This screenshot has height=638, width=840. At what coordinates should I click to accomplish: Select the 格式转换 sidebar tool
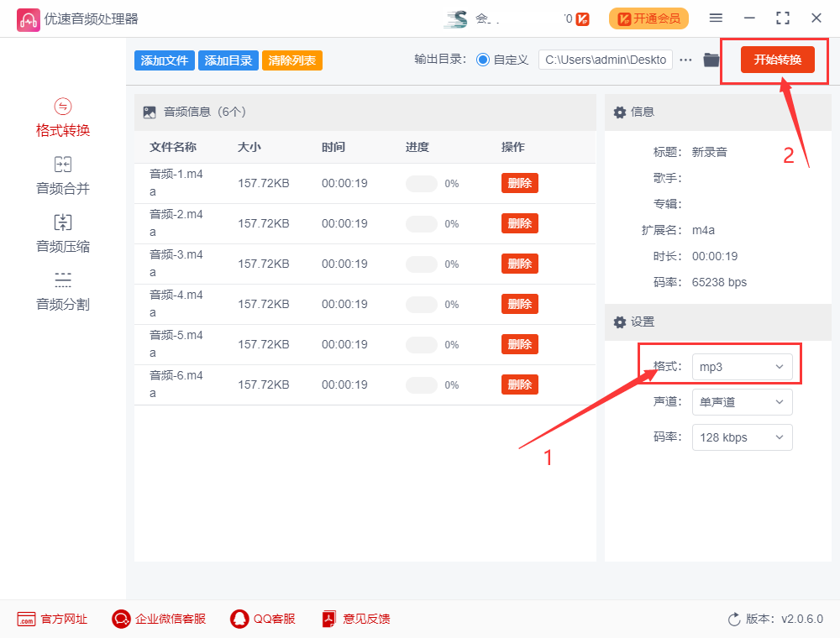click(x=62, y=118)
